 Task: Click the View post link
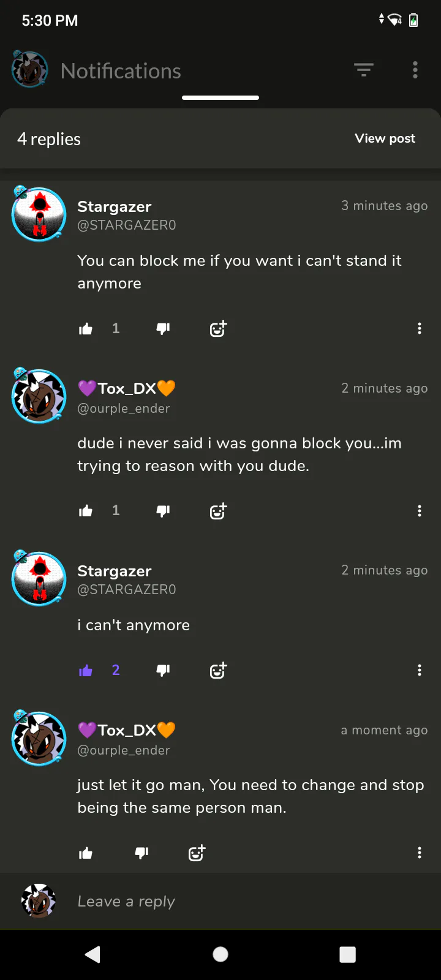pos(385,138)
